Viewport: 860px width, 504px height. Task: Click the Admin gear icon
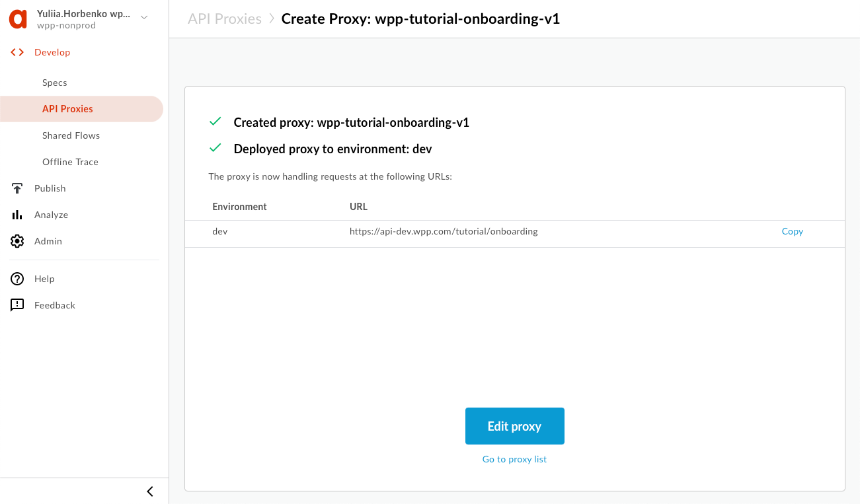click(17, 241)
